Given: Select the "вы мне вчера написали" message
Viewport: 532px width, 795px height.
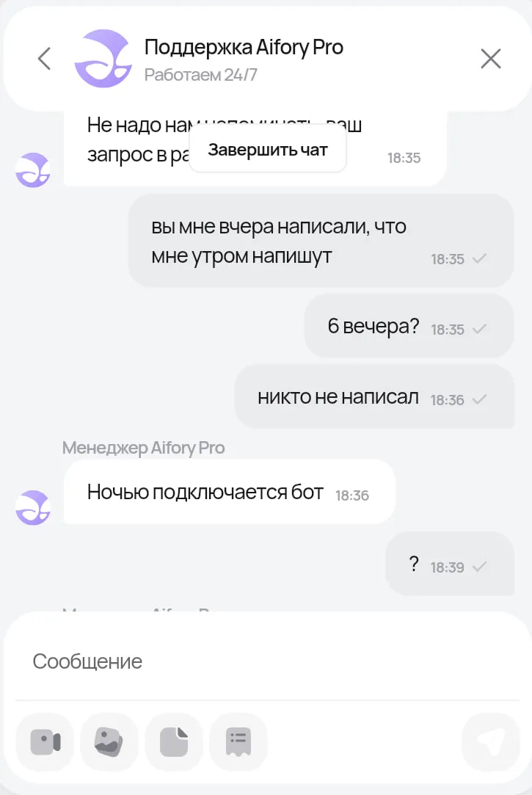Looking at the screenshot, I should [x=321, y=241].
